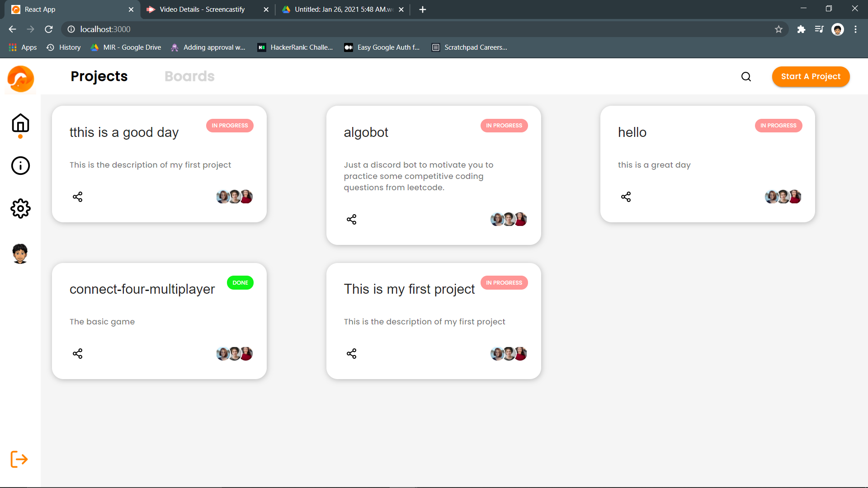Image resolution: width=868 pixels, height=488 pixels.
Task: Click the Start A Project button
Action: pyautogui.click(x=811, y=77)
